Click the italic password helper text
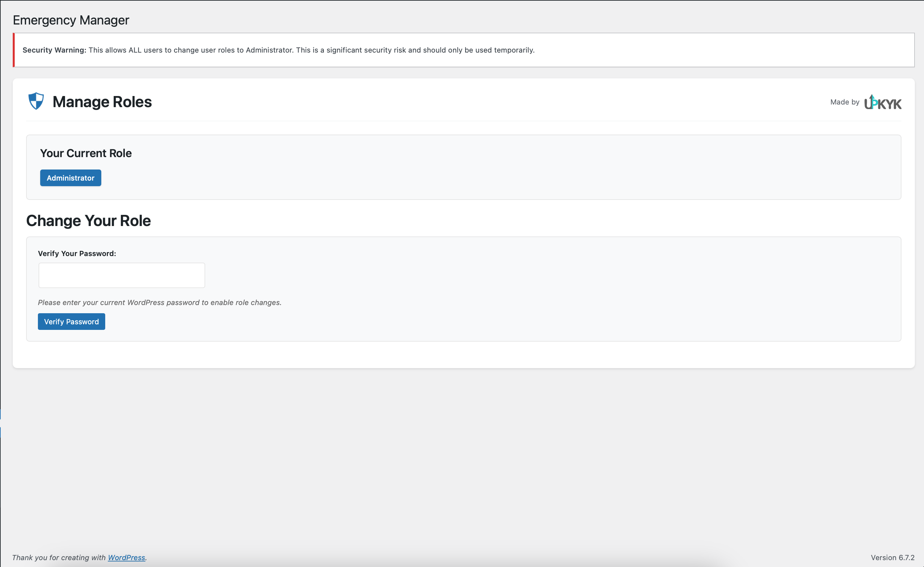The width and height of the screenshot is (924, 567). (159, 302)
